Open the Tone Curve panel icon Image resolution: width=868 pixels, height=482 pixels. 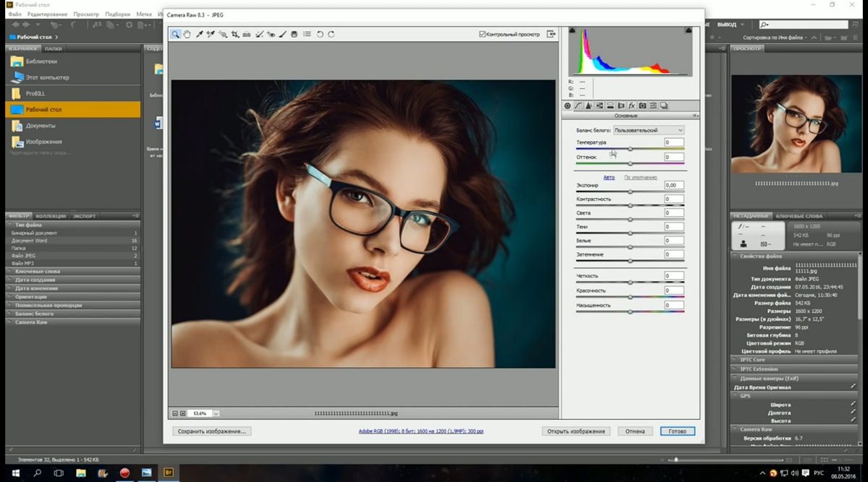[579, 106]
